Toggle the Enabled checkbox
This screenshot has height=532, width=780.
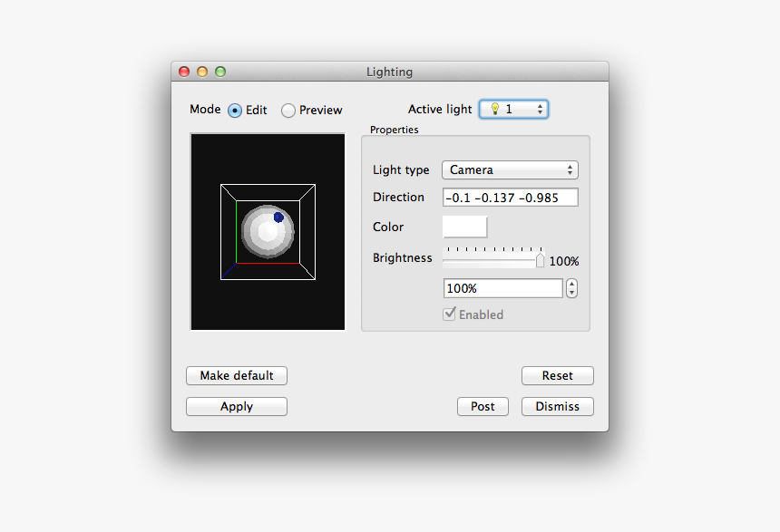click(449, 314)
